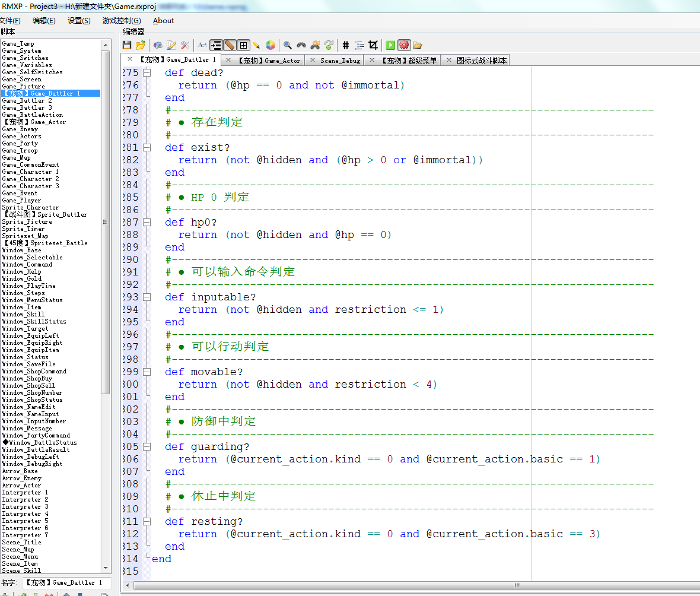Click the purple cube icon in toolbar
This screenshot has height=596, width=700.
tap(158, 45)
